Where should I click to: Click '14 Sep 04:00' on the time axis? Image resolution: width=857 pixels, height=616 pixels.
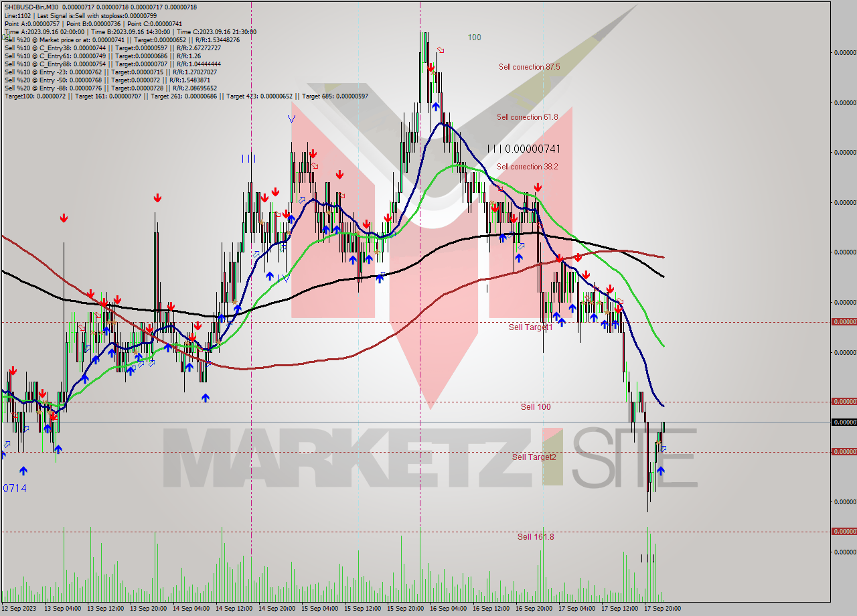point(192,609)
